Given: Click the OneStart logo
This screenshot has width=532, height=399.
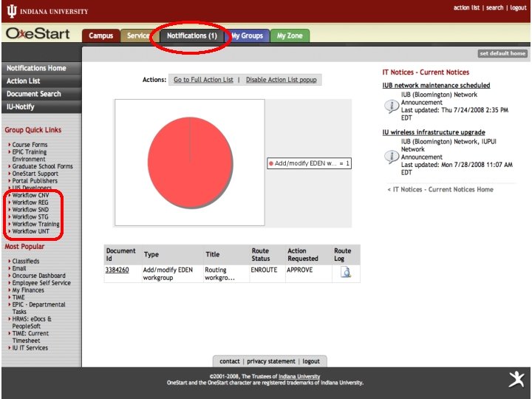Looking at the screenshot, I should [x=38, y=33].
